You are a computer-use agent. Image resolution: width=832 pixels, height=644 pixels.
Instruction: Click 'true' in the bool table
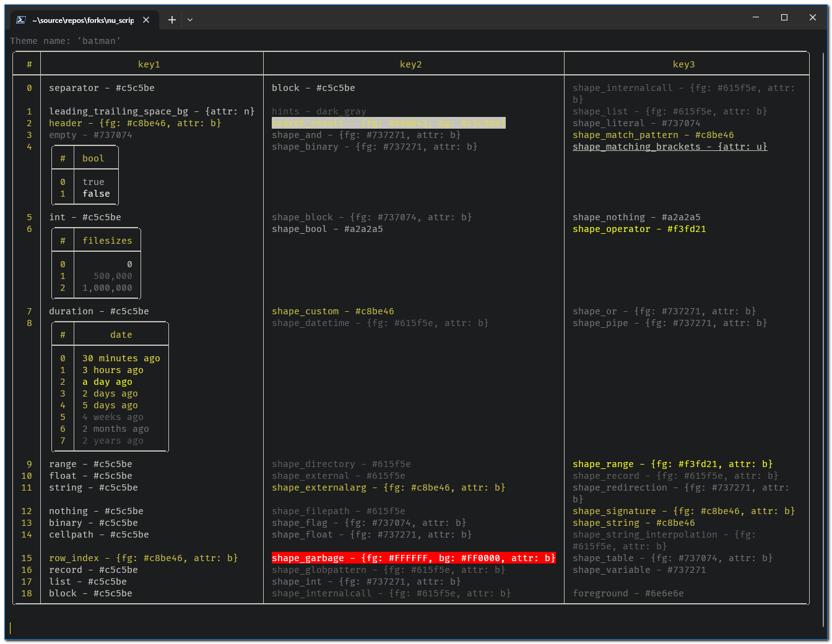93,182
